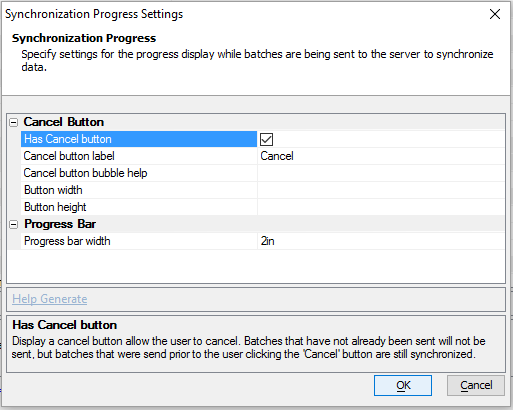This screenshot has width=513, height=410.
Task: Uncheck the Has Cancel button checkbox
Action: pyautogui.click(x=266, y=139)
